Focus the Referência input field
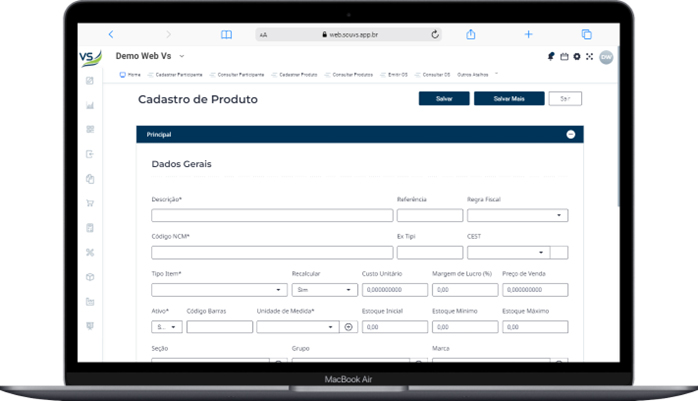The image size is (698, 401). click(430, 215)
